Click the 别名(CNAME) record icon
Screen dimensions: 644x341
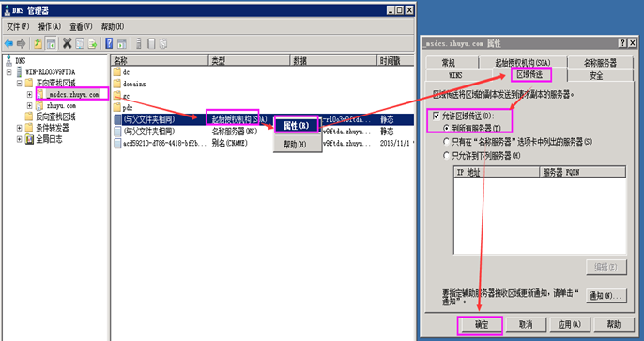pos(117,144)
